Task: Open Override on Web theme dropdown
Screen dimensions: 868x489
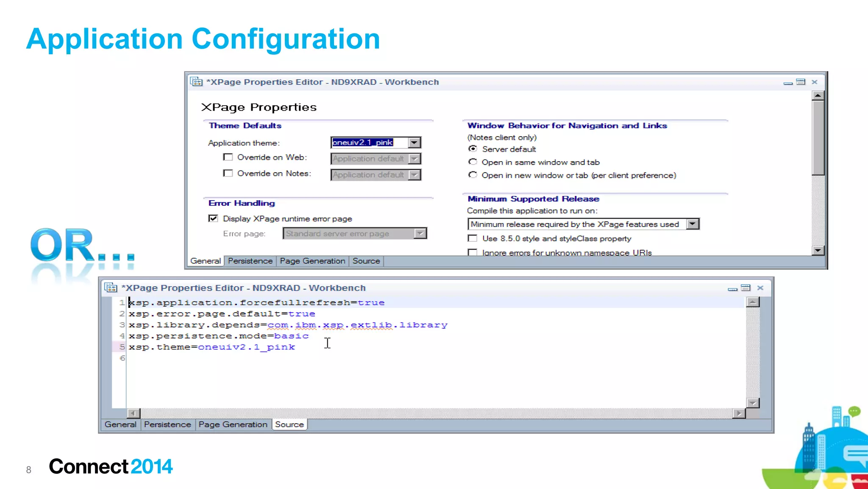Action: pyautogui.click(x=415, y=159)
